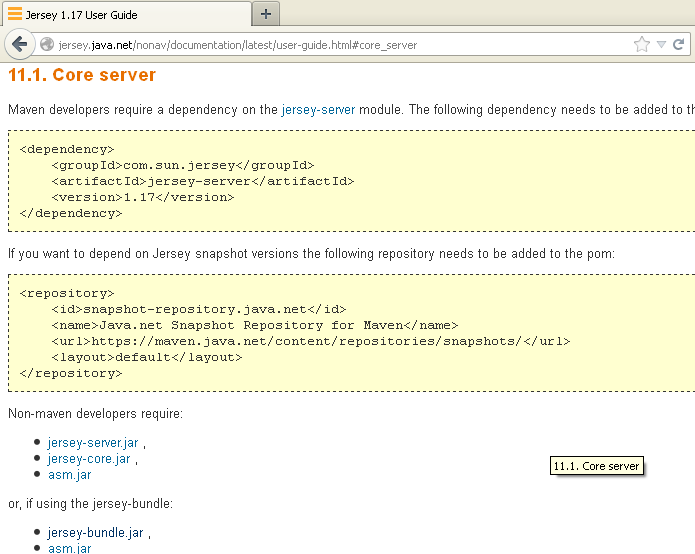
Task: Click the globe site identity icon
Action: point(47,45)
